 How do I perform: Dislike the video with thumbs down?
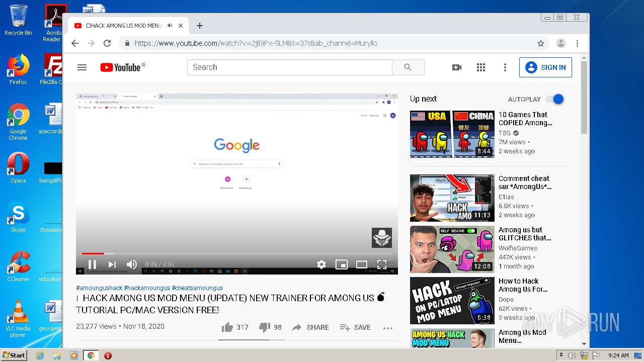click(270, 327)
